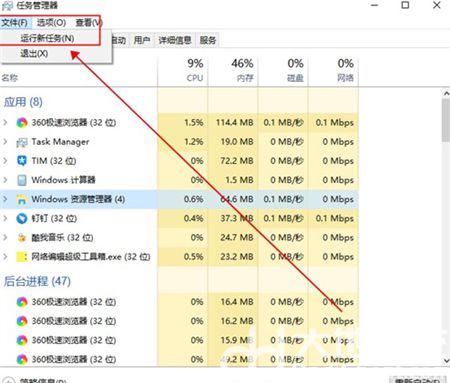Click the 19.0 MB memory value

[x=237, y=142]
